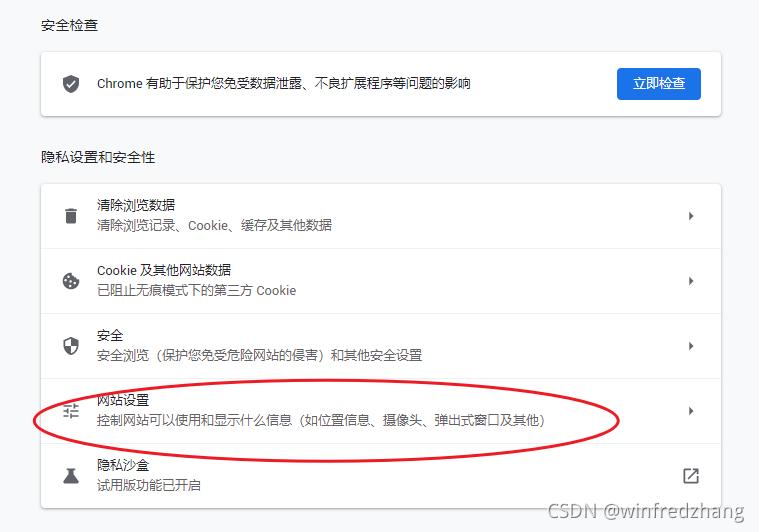759x532 pixels.
Task: Open the 网站设置 title
Action: click(123, 400)
